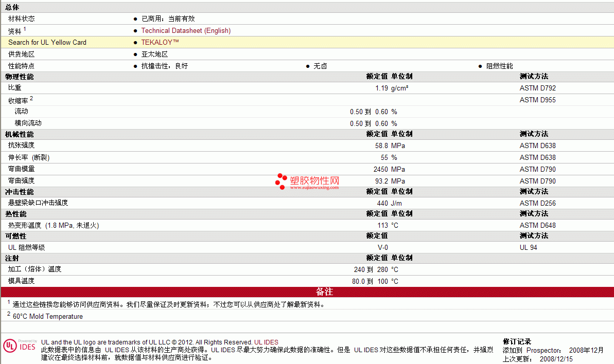Click the 阻燃性能 feature text

pos(500,66)
